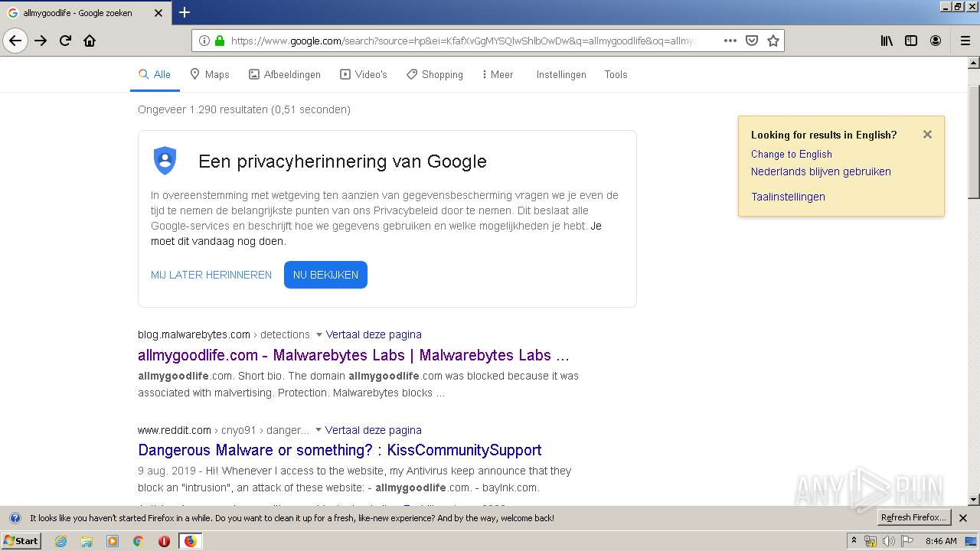Viewport: 980px width, 551px height.
Task: Click into the URL address bar
Action: [464, 41]
